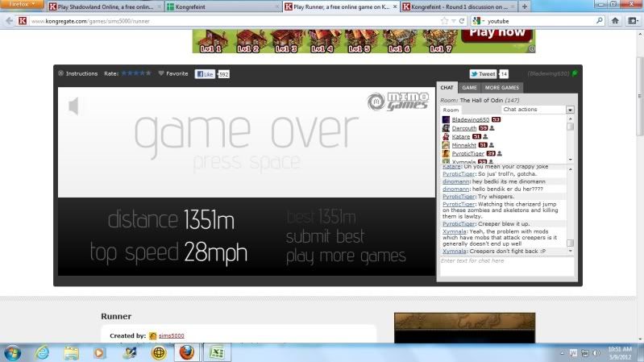Mute the game sound speaker icon

pyautogui.click(x=73, y=106)
